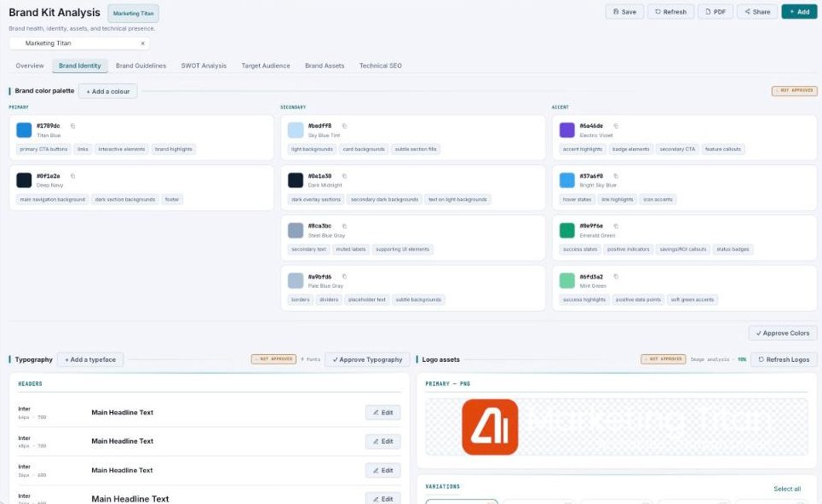Copy hex code #a9bfd6
Screen dimensions: 822x504
[344, 277]
